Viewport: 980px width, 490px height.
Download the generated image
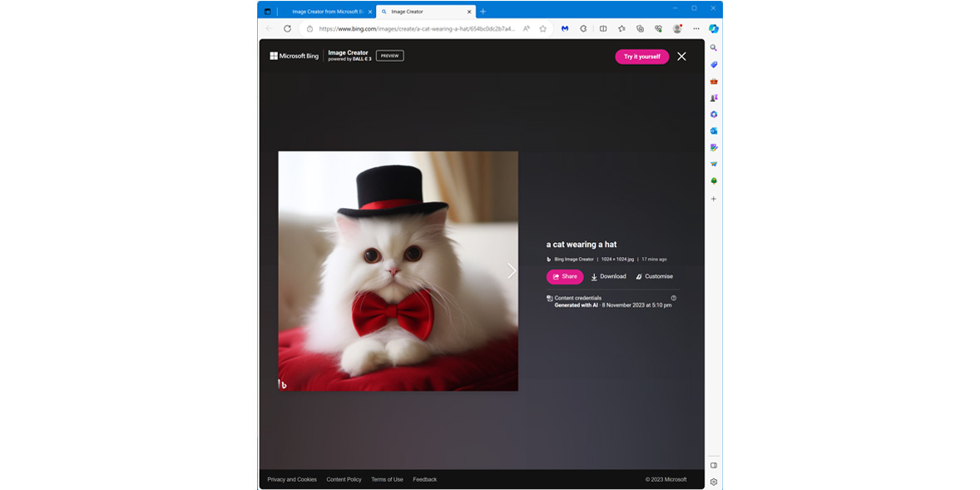[609, 276]
